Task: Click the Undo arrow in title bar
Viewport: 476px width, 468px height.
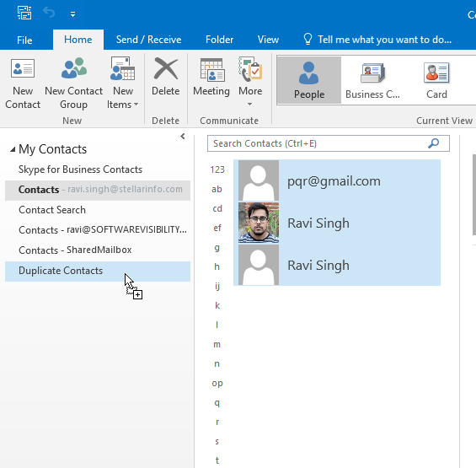Action: pos(49,13)
